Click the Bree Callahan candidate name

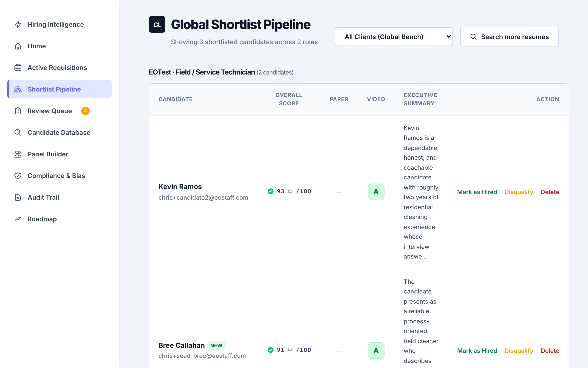coord(181,345)
